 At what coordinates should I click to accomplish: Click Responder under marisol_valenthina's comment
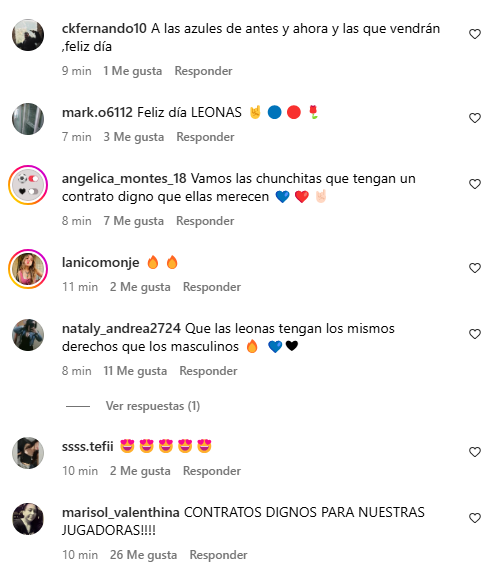pyautogui.click(x=218, y=555)
